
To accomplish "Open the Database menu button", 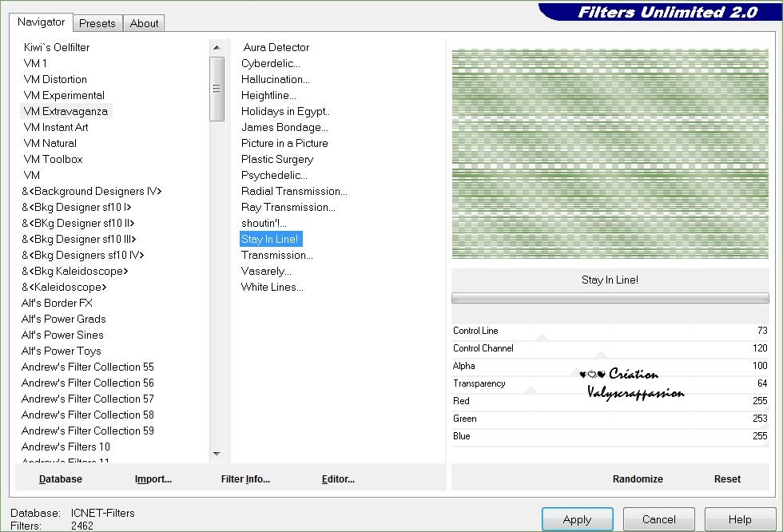I will click(61, 479).
